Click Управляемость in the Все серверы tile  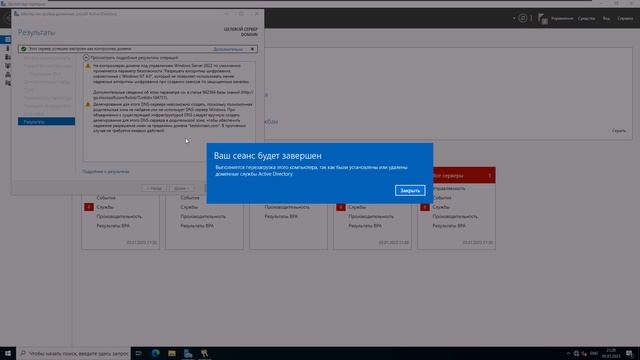(449, 189)
